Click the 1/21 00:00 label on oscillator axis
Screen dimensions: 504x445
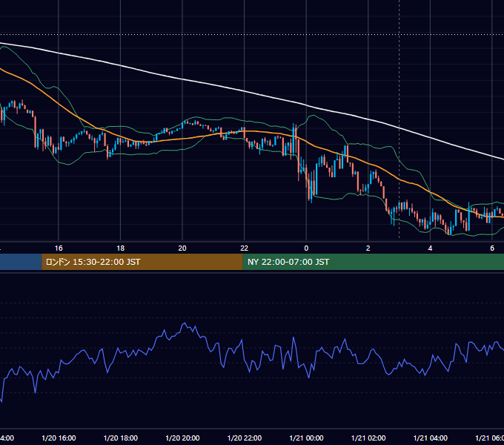point(306,438)
